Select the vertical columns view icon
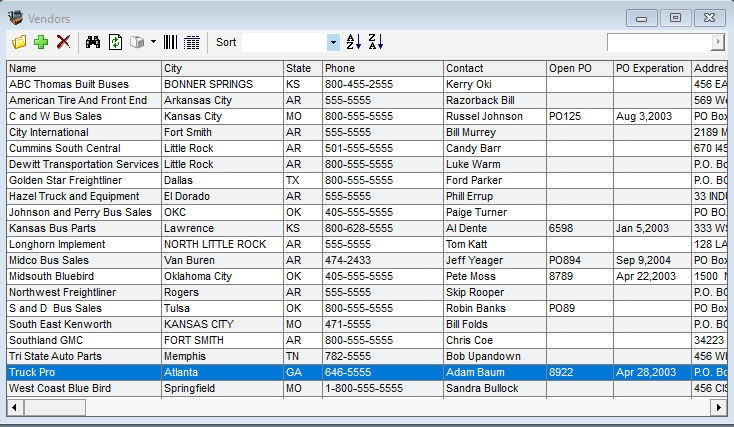 [170, 42]
